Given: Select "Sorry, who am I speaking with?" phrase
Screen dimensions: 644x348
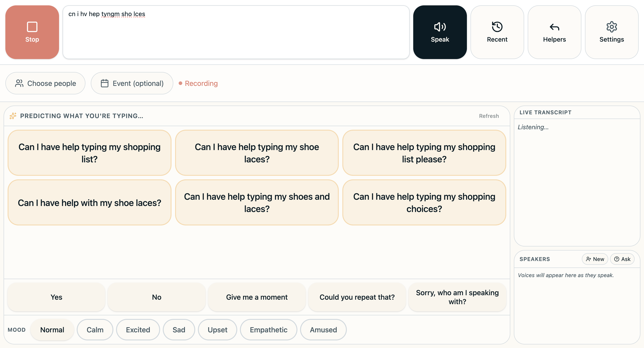Looking at the screenshot, I should (457, 297).
